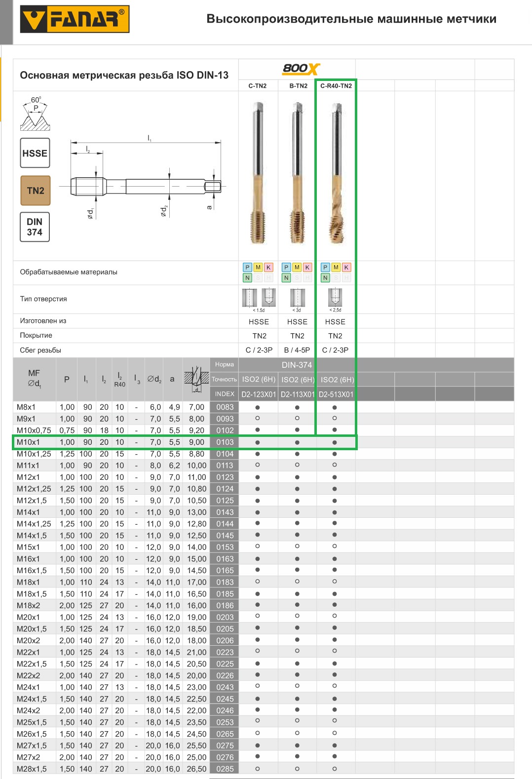
Task: Click the P material icon under B-TN2
Action: pyautogui.click(x=286, y=267)
